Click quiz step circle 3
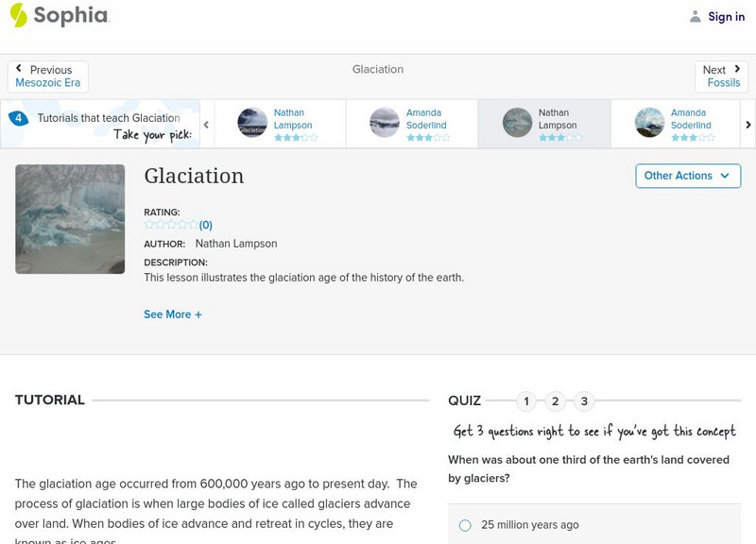Viewport: 756px width, 544px height. [x=585, y=401]
